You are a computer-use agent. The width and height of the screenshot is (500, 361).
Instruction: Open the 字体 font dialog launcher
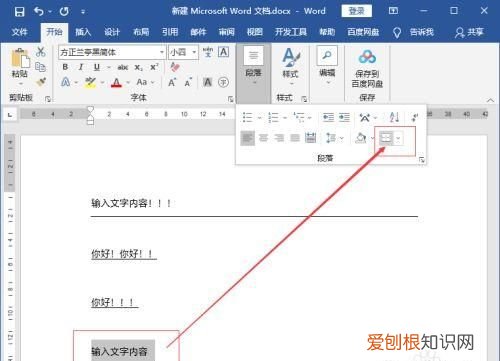tap(230, 99)
